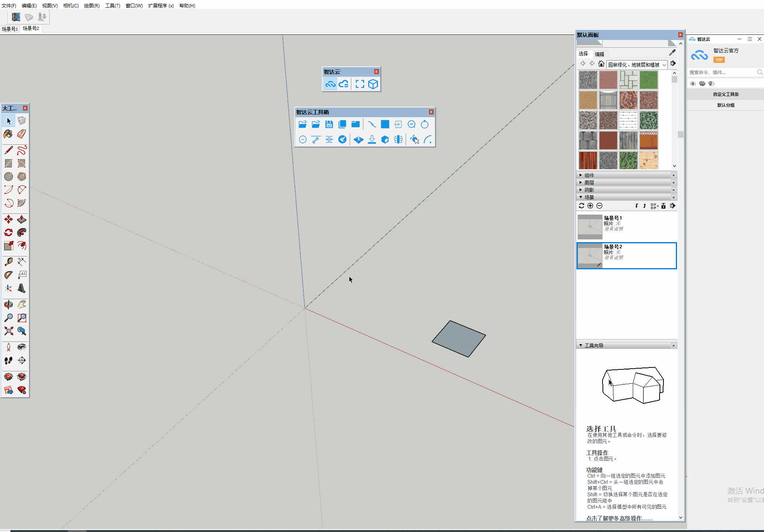The image size is (764, 532).
Task: Select the Paint Bucket tool
Action: tap(8, 134)
